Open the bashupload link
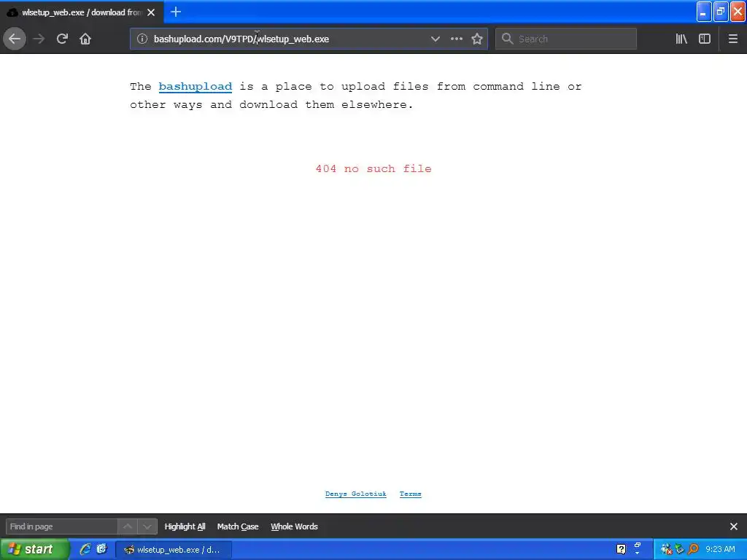 click(x=196, y=86)
